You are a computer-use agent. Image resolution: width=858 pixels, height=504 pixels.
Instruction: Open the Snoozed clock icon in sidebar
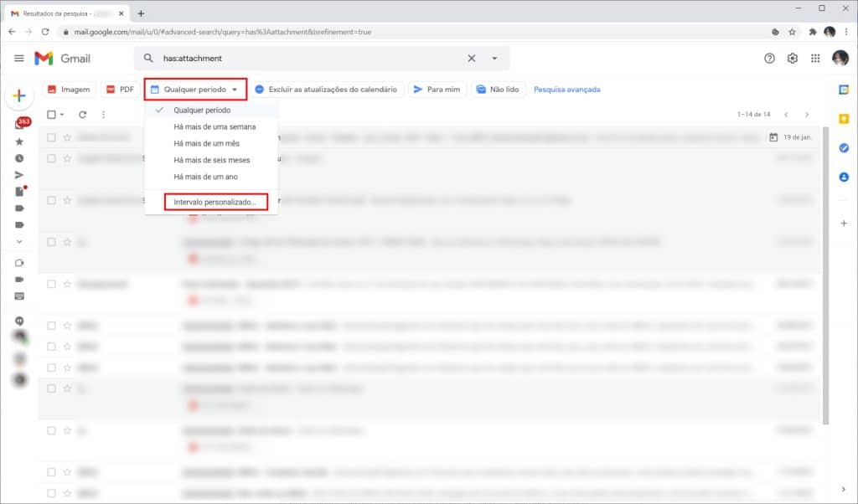[x=19, y=158]
